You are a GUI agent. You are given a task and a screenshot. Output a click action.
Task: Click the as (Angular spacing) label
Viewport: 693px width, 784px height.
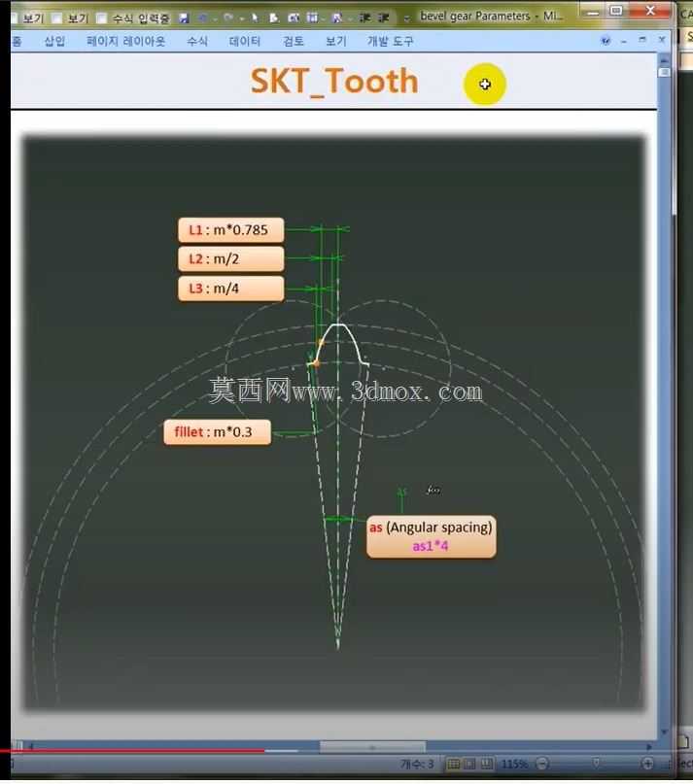click(432, 536)
